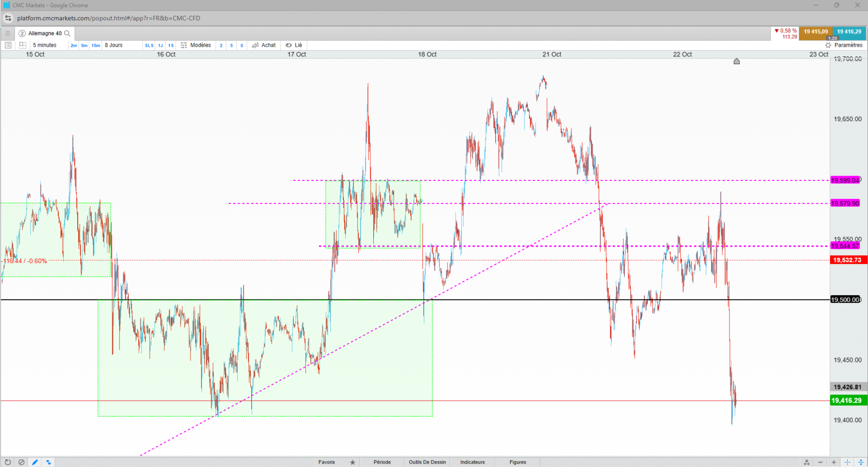868x467 pixels.
Task: Click the 18 Oct date label
Action: [x=427, y=55]
